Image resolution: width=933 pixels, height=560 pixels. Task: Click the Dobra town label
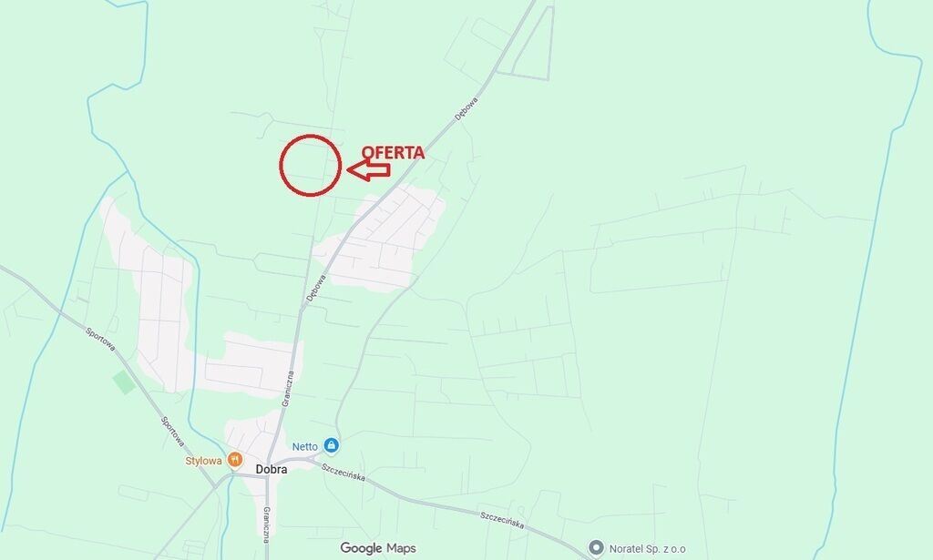tap(272, 469)
